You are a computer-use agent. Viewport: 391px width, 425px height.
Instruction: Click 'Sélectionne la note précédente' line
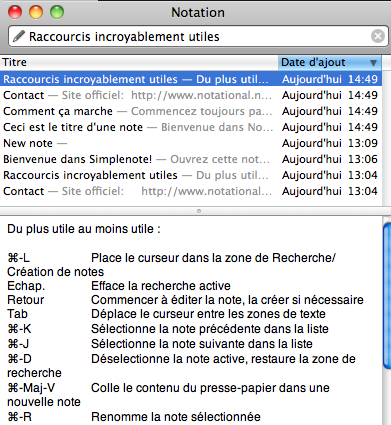click(x=210, y=329)
